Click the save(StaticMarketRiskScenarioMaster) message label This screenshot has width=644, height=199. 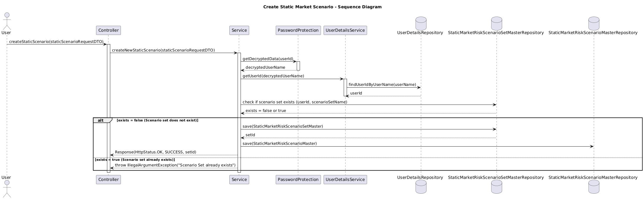pyautogui.click(x=280, y=144)
